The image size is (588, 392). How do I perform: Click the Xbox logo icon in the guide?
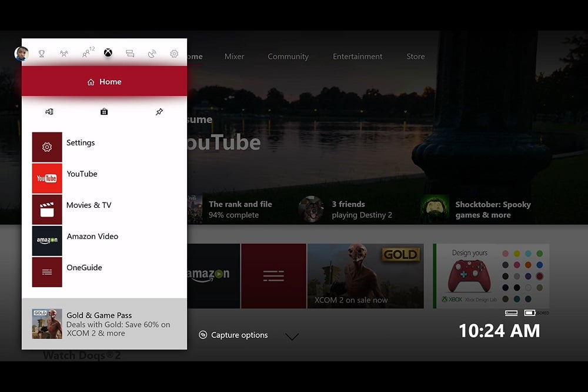coord(108,53)
